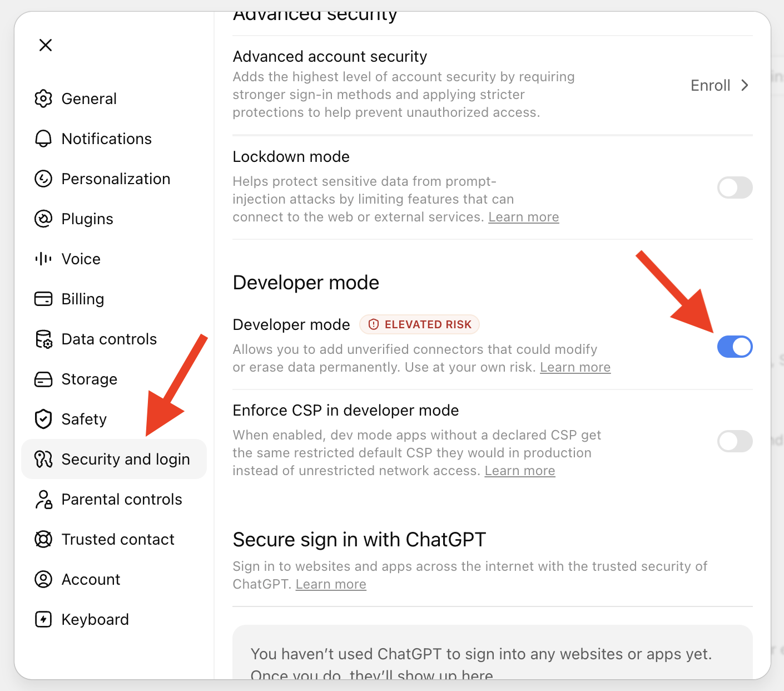
Task: Click the Notifications bell icon
Action: pyautogui.click(x=43, y=139)
